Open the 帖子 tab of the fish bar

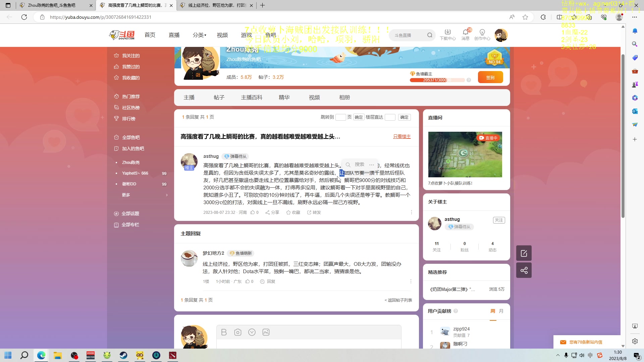pyautogui.click(x=219, y=98)
